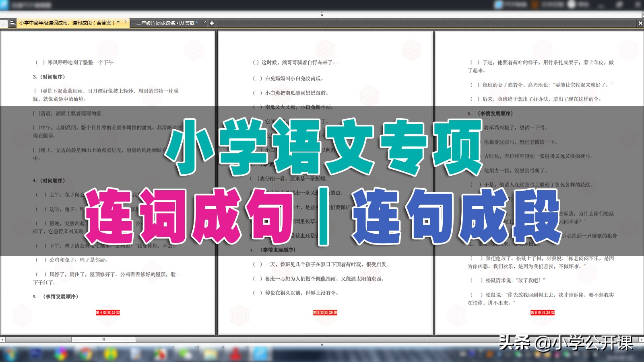Screen dimensions: 644x362
Task: Click the line 要是下起蒙蒙细雨，日月潭好像
Action: [x=105, y=95]
